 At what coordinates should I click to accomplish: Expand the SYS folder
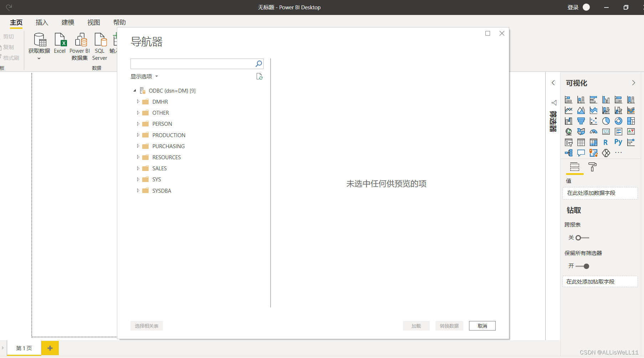[x=138, y=180]
